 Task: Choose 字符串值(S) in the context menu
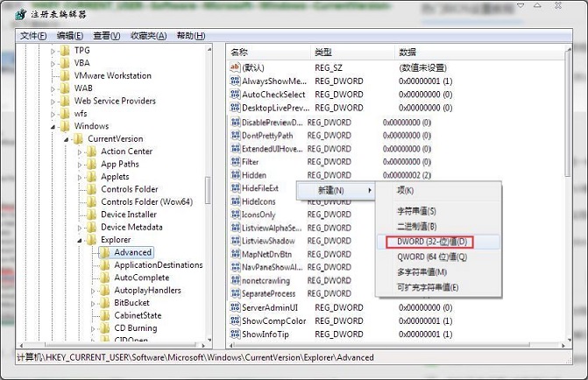[416, 211]
